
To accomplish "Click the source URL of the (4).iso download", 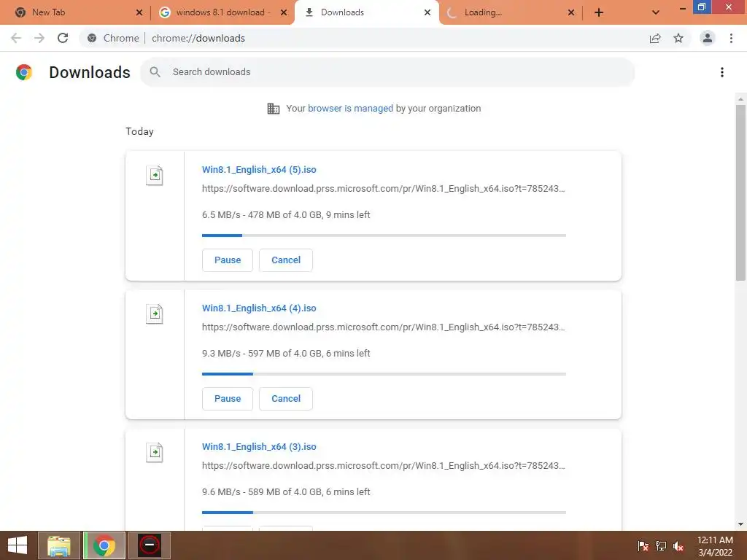I will click(383, 327).
